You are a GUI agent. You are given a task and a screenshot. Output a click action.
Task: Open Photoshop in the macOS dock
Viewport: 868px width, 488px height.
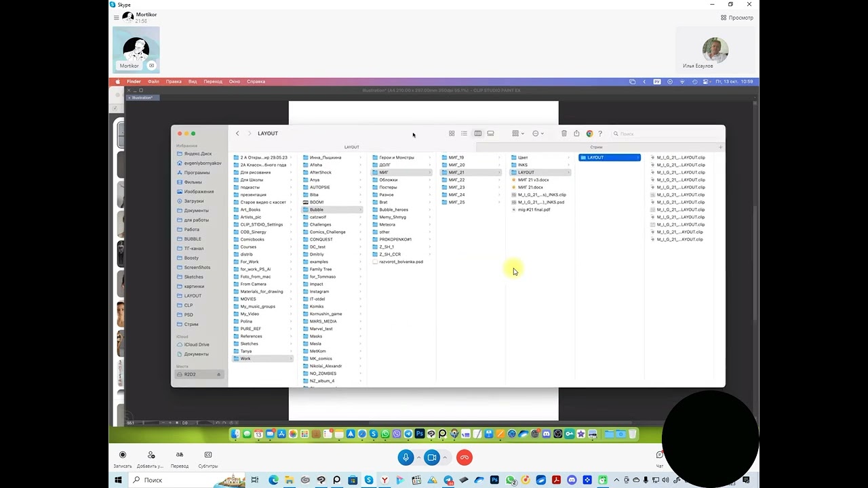pos(419,434)
